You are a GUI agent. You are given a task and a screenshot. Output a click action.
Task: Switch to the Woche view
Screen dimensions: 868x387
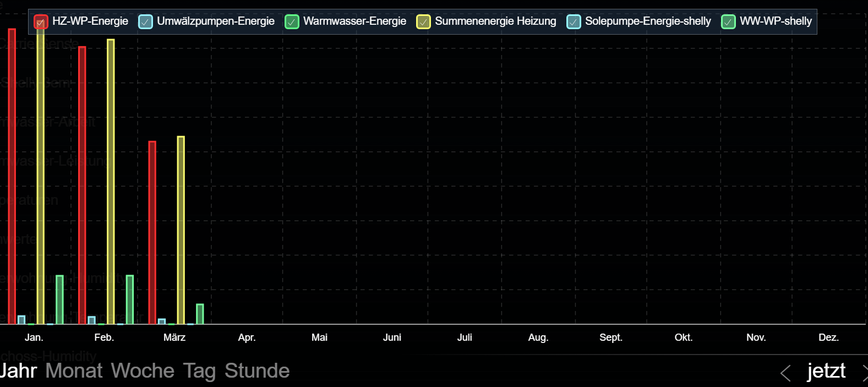pyautogui.click(x=143, y=370)
